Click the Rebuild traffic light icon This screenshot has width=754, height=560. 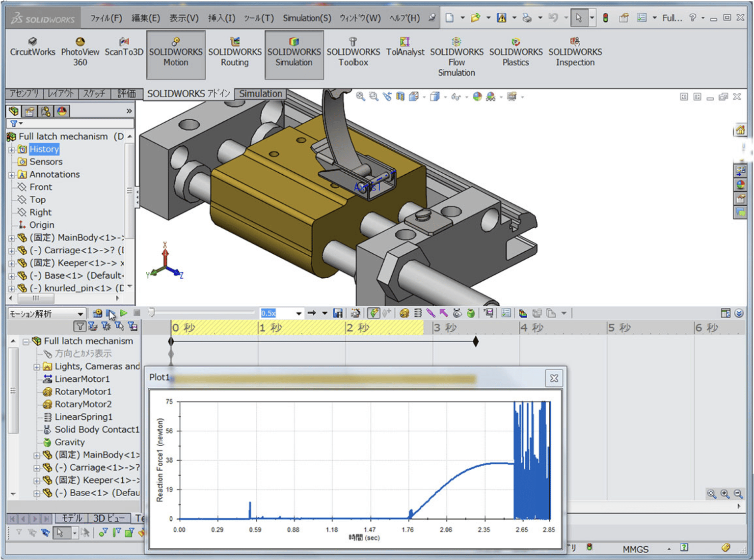point(605,18)
